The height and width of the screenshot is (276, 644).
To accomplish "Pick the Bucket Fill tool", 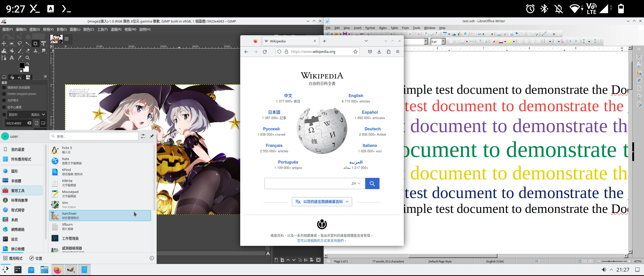I will [12, 51].
